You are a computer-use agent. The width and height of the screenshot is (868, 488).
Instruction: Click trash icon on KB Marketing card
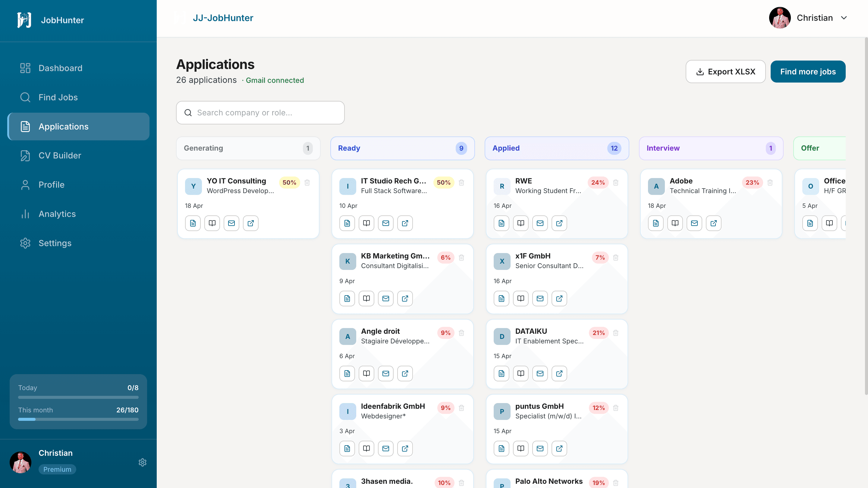(x=461, y=258)
